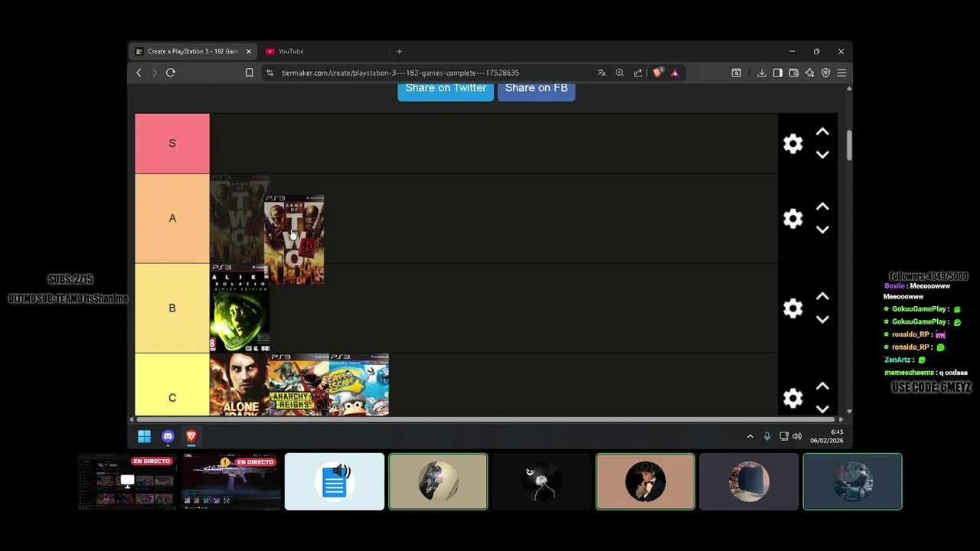The height and width of the screenshot is (551, 980).
Task: Select the dragged Army of Two cover
Action: click(294, 240)
